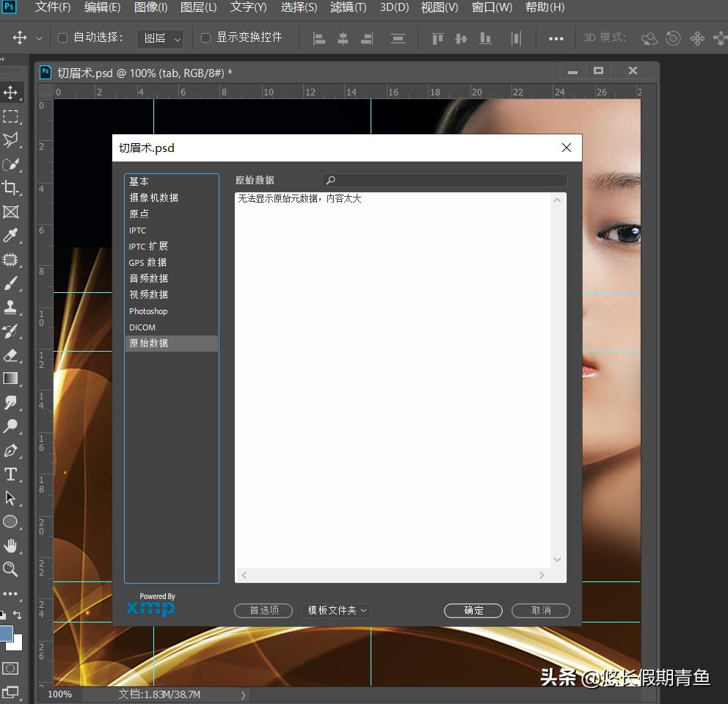Open the 图像 menu
Screen dimensions: 728x704
click(x=150, y=8)
